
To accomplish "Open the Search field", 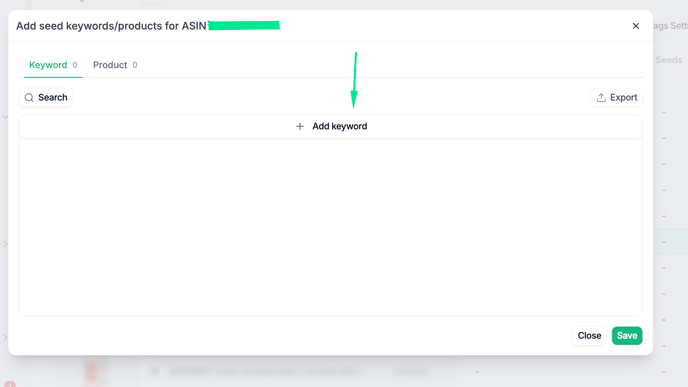I will (46, 97).
